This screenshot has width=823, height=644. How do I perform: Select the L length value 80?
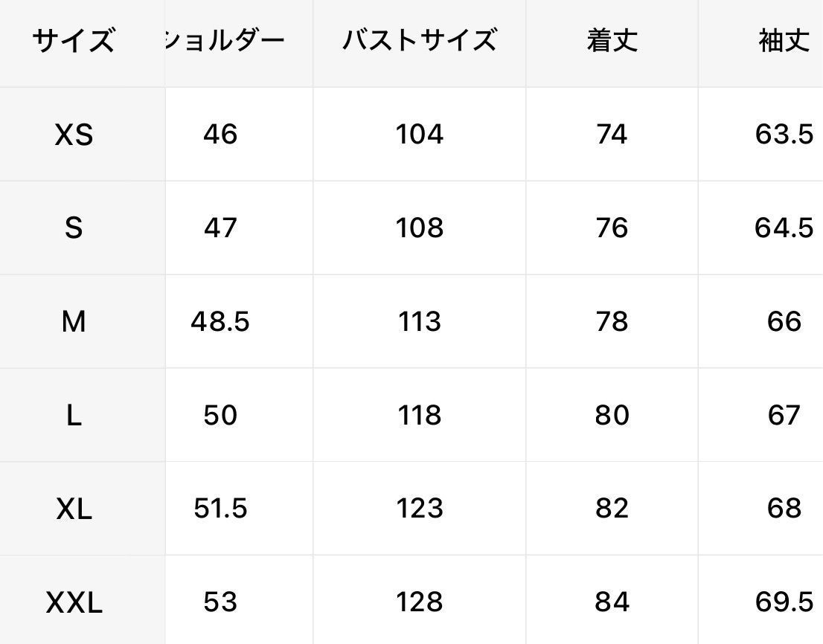612,416
